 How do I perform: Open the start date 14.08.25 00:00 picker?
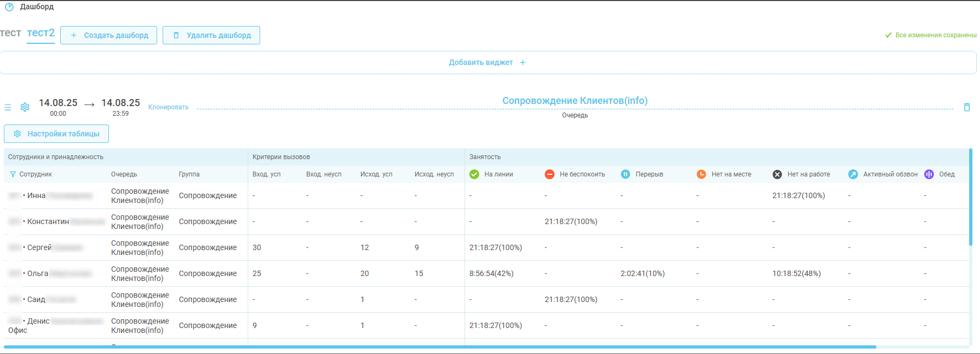click(x=58, y=107)
